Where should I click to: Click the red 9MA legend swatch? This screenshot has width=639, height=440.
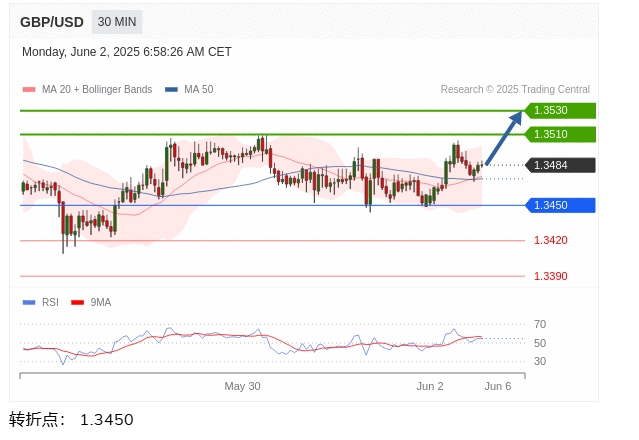[77, 302]
